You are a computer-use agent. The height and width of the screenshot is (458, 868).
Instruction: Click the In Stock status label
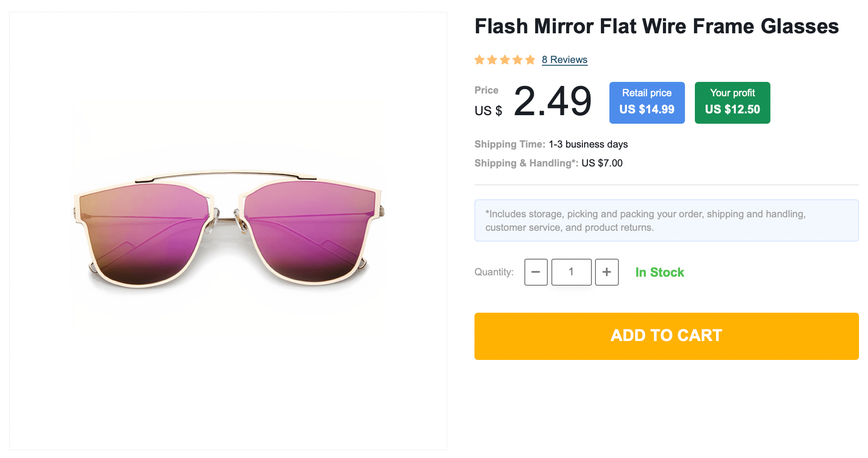(x=659, y=272)
